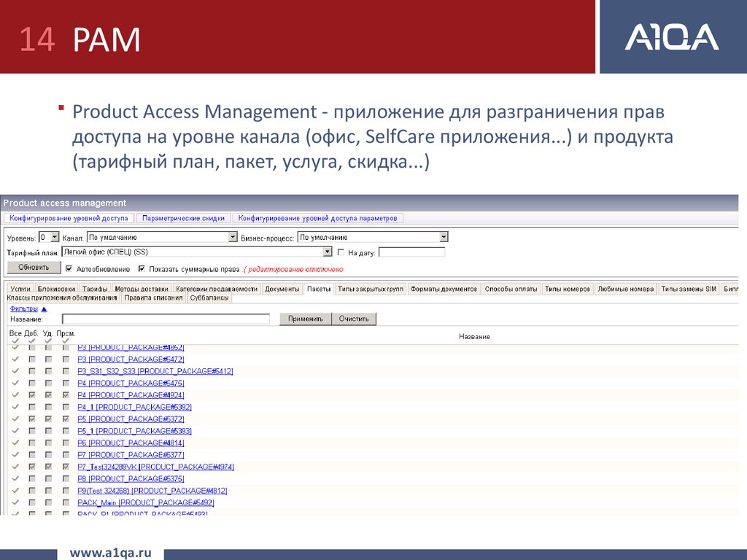
Task: Switch to the Тарифы tab
Action: click(95, 289)
